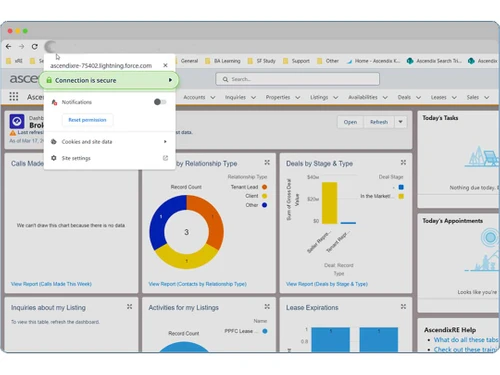Viewport: 500px width, 375px height.
Task: Click the dashboard Open button
Action: [350, 122]
